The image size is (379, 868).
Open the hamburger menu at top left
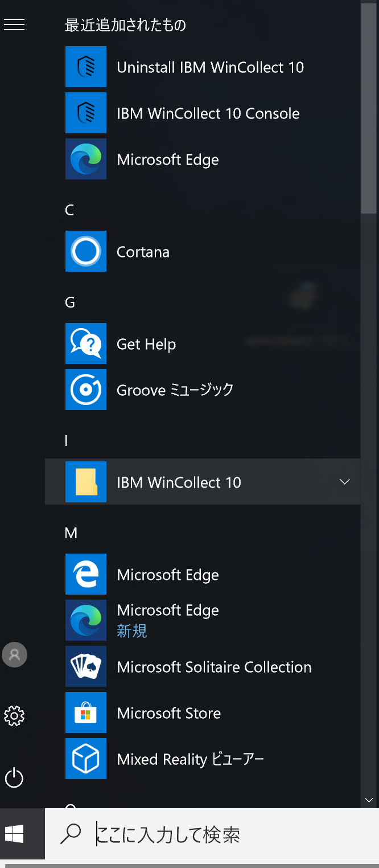point(14,24)
